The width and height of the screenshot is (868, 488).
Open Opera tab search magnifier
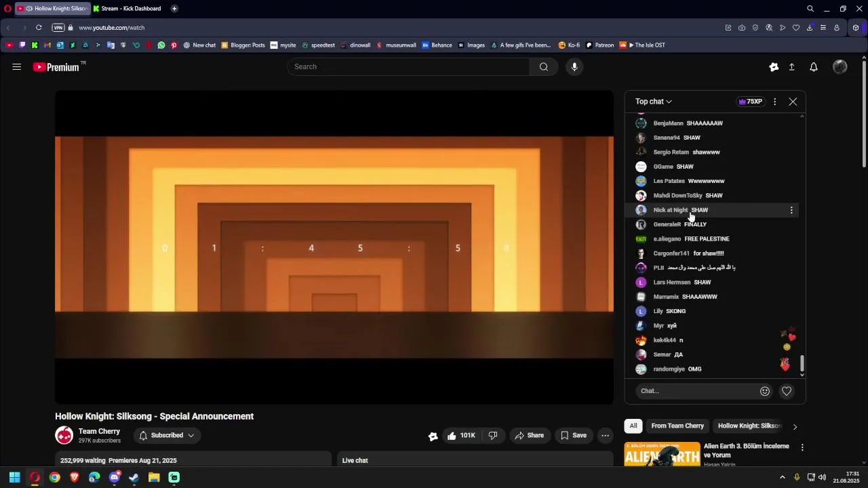coord(810,9)
